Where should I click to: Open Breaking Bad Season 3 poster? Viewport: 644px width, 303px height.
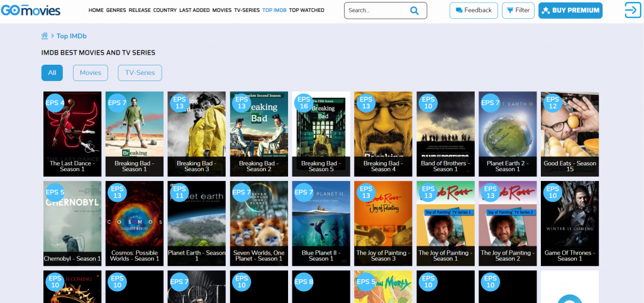(197, 134)
